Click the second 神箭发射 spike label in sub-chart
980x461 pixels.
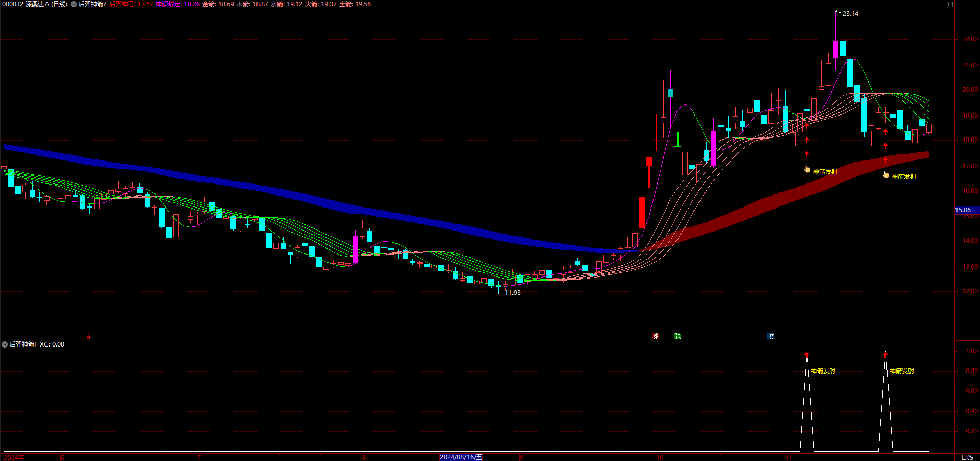pos(902,371)
